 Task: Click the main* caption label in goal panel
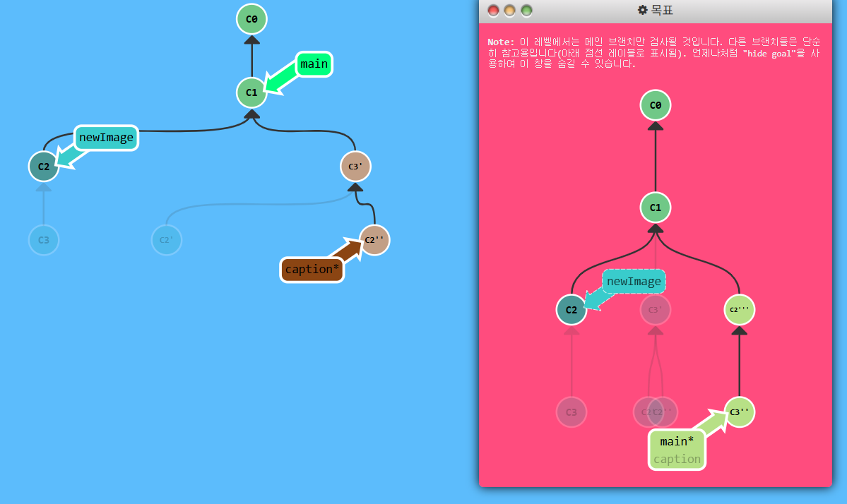coord(677,449)
